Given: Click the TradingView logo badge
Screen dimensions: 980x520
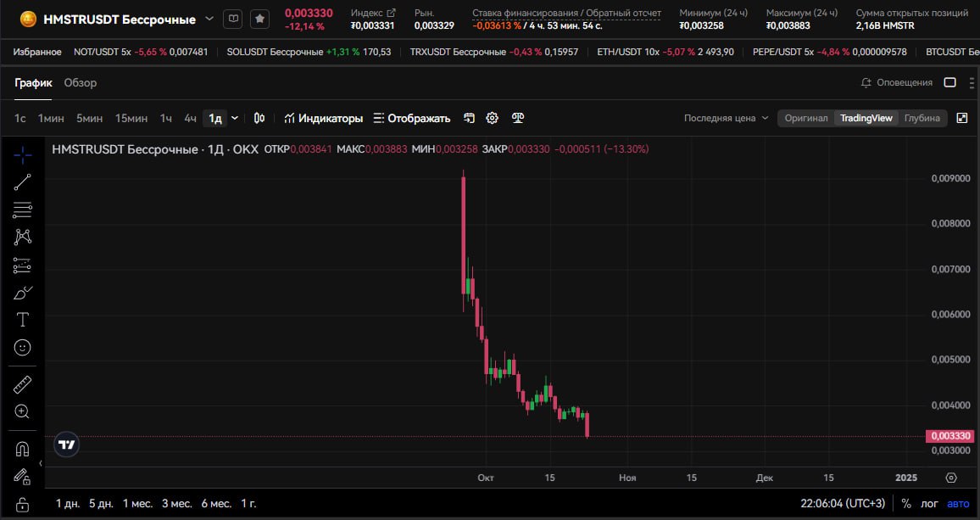Looking at the screenshot, I should 67,445.
